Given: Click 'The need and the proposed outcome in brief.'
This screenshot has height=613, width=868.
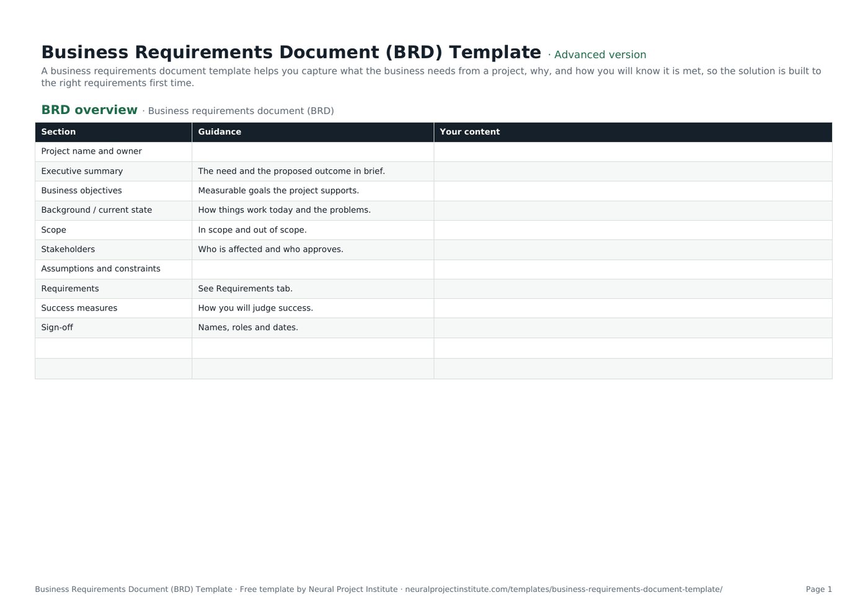Looking at the screenshot, I should (x=291, y=171).
